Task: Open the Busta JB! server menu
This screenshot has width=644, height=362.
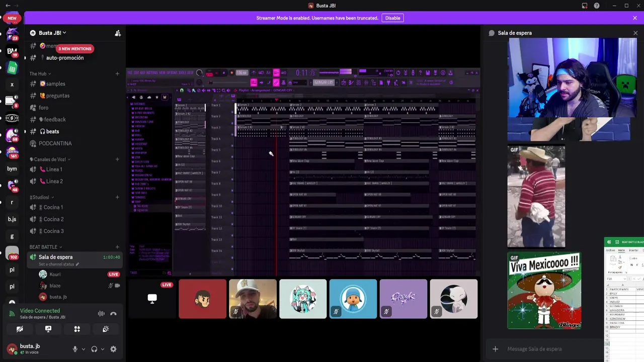Action: (53, 33)
